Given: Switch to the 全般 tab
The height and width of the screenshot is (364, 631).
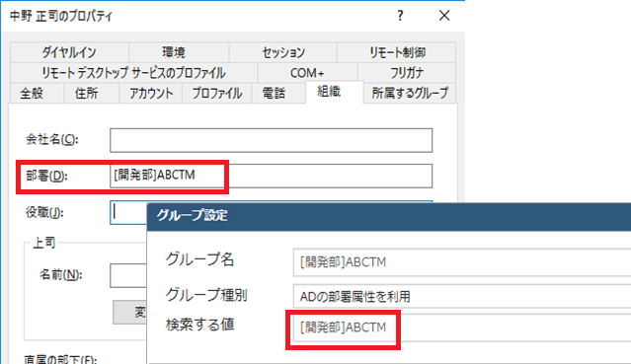Looking at the screenshot, I should click(x=37, y=94).
